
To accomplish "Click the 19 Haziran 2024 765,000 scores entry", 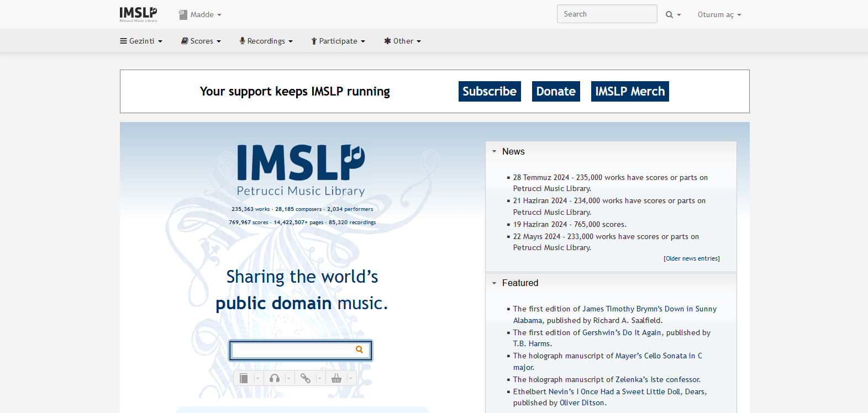I will tap(570, 224).
